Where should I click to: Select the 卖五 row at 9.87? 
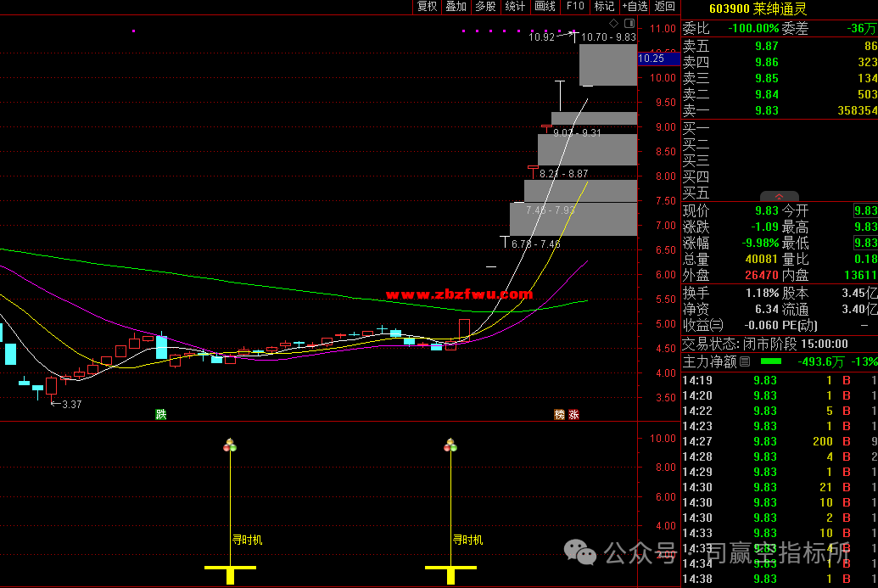[x=780, y=46]
